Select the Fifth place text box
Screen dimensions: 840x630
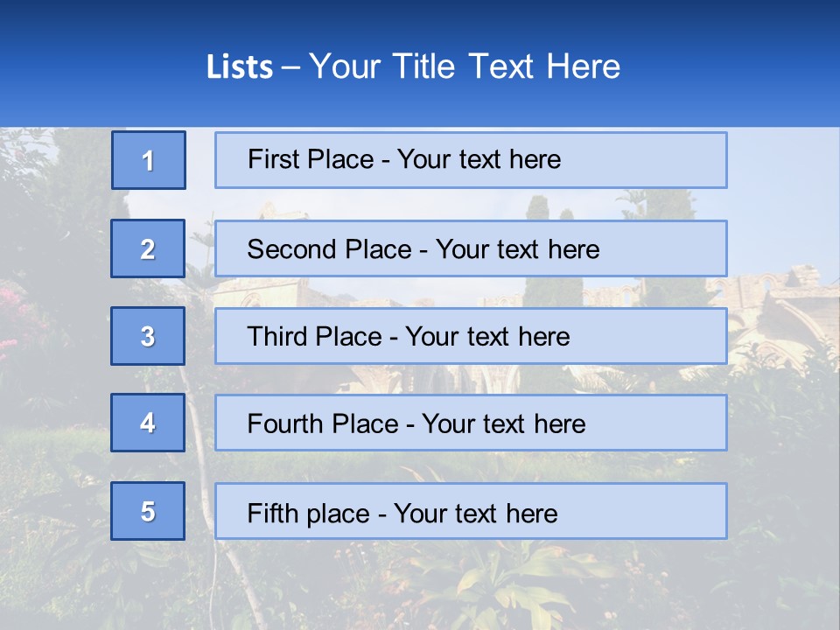(471, 510)
